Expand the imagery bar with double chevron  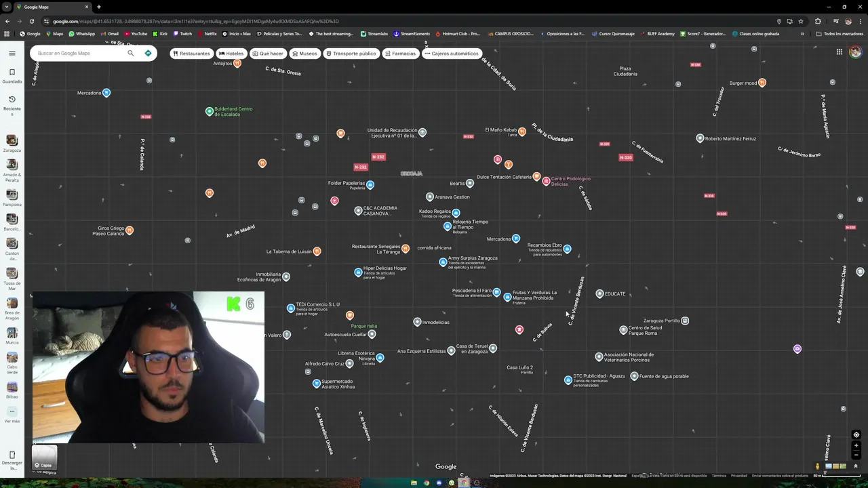(855, 466)
